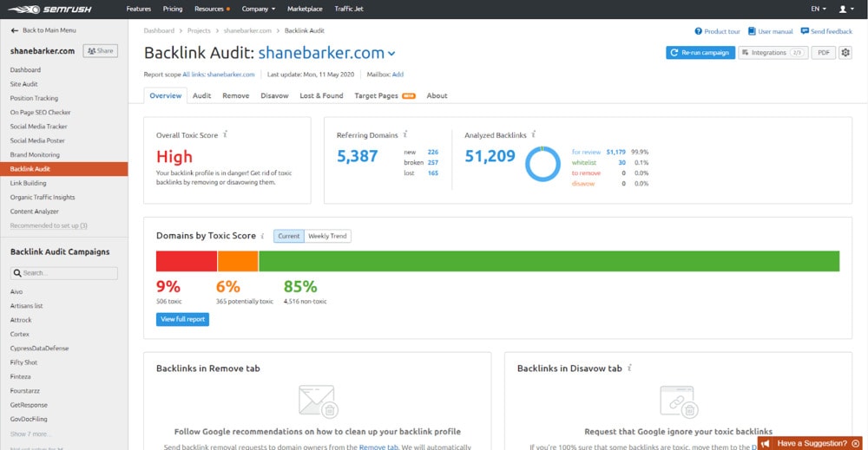
Task: Open the About tab
Action: tap(437, 95)
